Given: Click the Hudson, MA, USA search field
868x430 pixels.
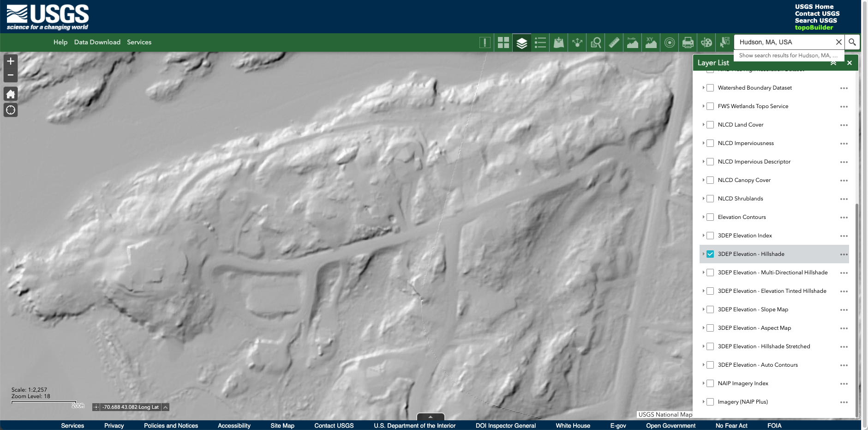Looking at the screenshot, I should click(x=784, y=42).
